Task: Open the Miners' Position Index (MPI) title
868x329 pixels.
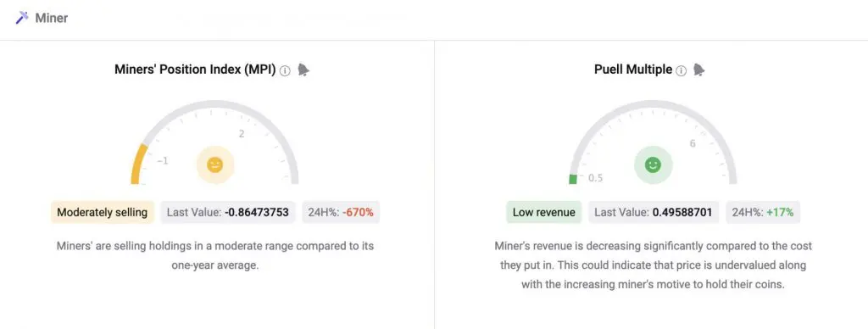Action: point(195,70)
